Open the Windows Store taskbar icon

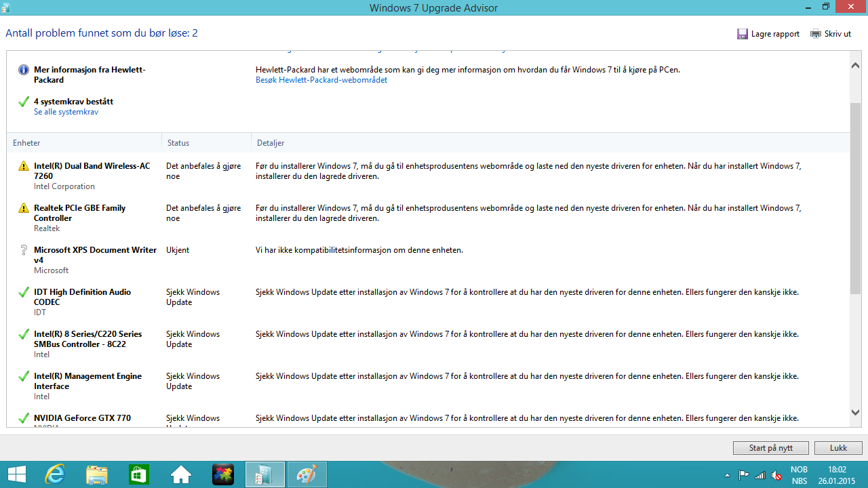pyautogui.click(x=139, y=474)
